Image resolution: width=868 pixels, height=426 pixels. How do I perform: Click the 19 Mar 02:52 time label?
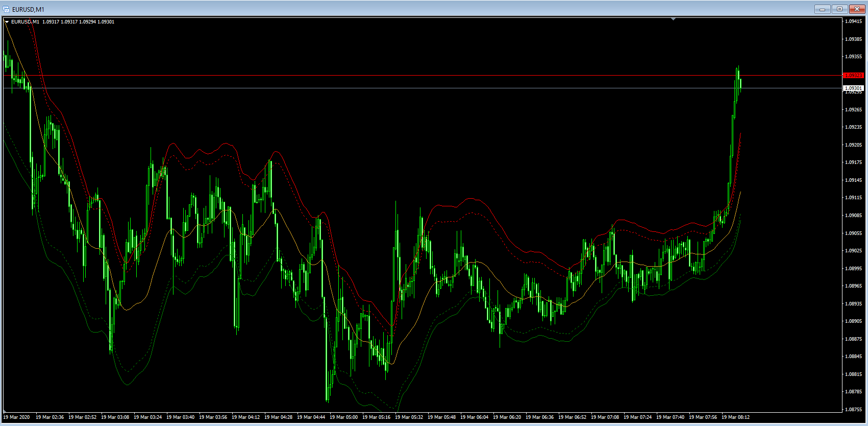coord(82,417)
